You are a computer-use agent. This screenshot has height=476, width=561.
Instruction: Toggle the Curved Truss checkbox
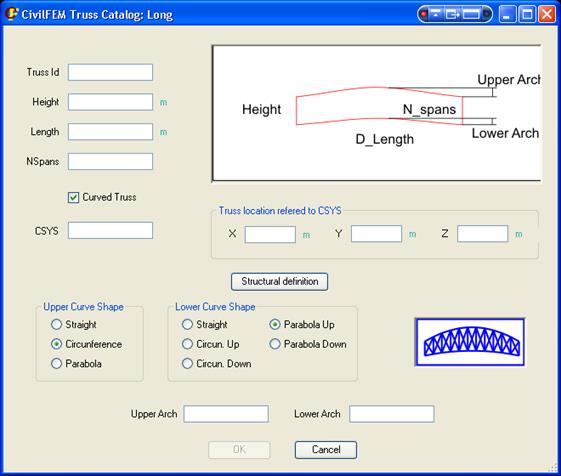(73, 198)
